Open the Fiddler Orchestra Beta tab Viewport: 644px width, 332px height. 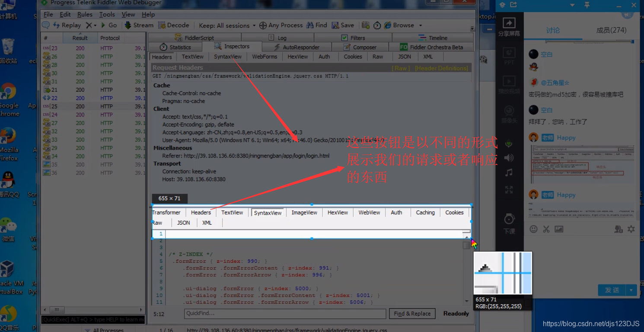pyautogui.click(x=431, y=47)
